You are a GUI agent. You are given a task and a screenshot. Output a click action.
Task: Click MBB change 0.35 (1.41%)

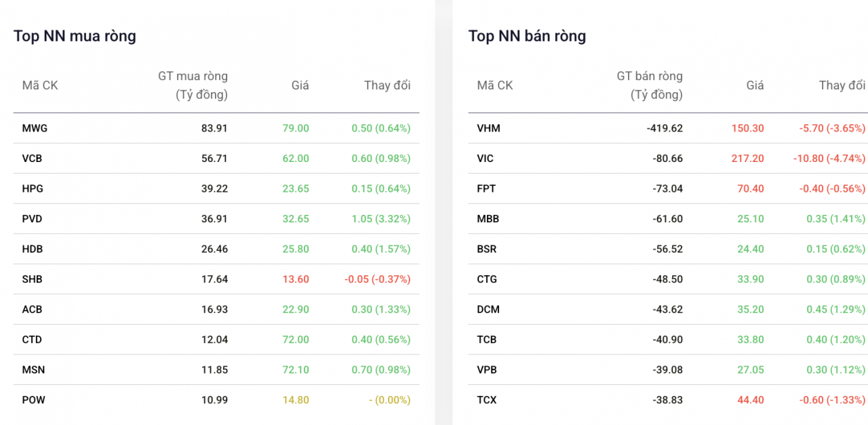coord(836,219)
